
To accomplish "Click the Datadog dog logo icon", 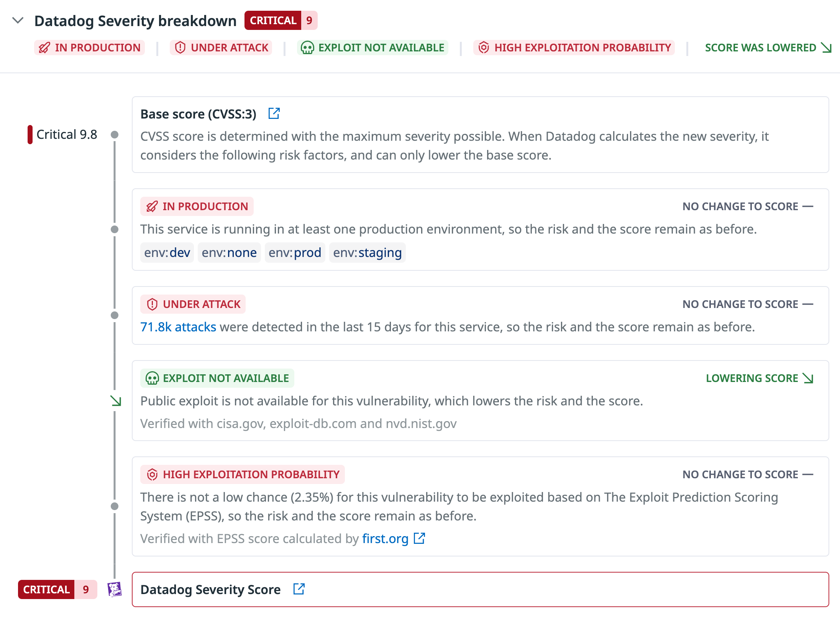I will point(115,589).
